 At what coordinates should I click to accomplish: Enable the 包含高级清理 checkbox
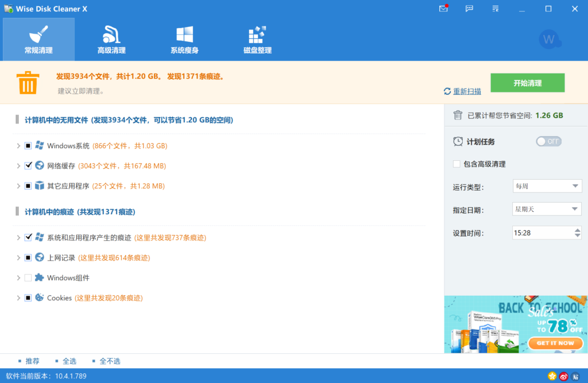457,164
